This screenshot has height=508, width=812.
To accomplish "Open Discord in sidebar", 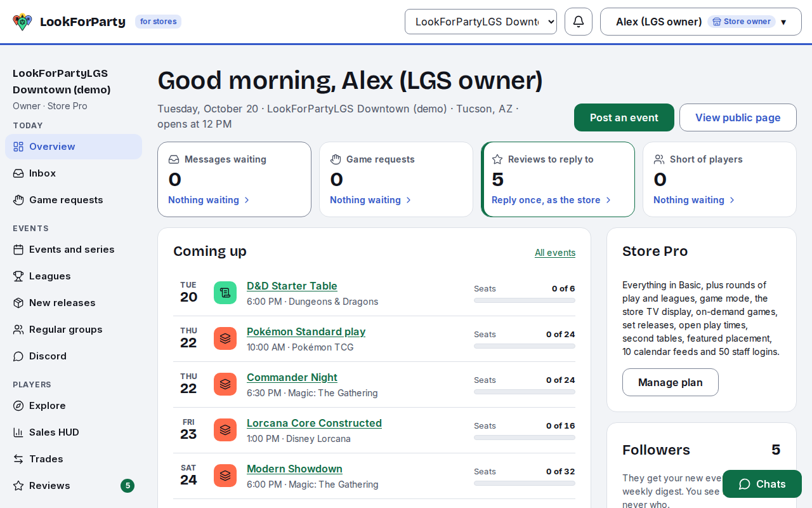I will [74, 356].
